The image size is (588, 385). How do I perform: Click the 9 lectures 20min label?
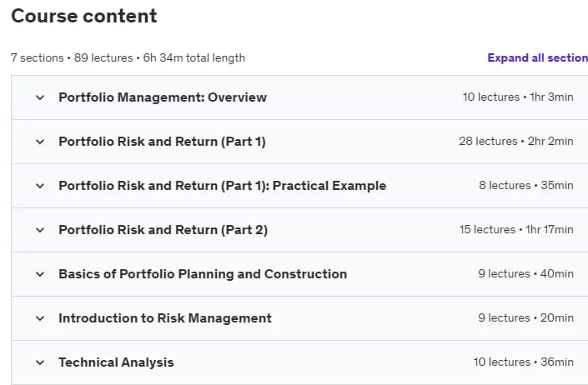(x=525, y=318)
